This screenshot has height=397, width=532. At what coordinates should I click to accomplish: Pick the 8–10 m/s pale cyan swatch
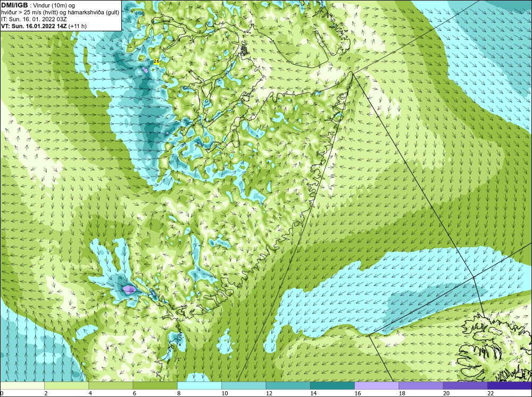point(199,385)
